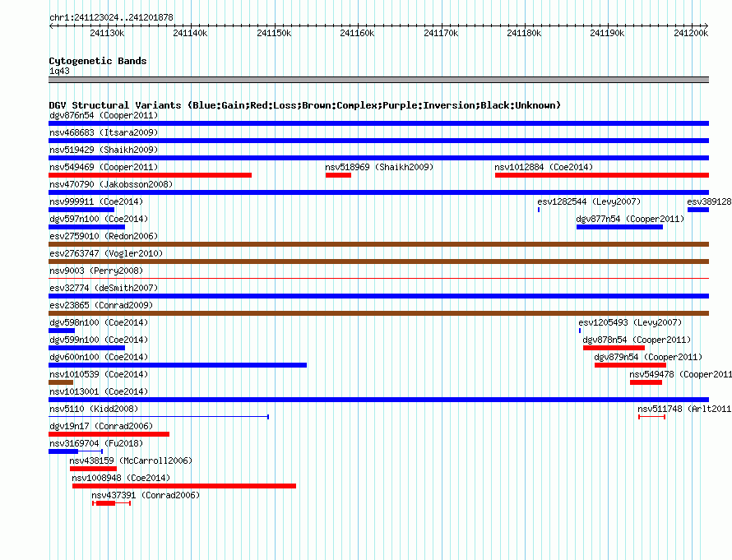
Task: Click the 241150k ruler position
Action: 274,33
